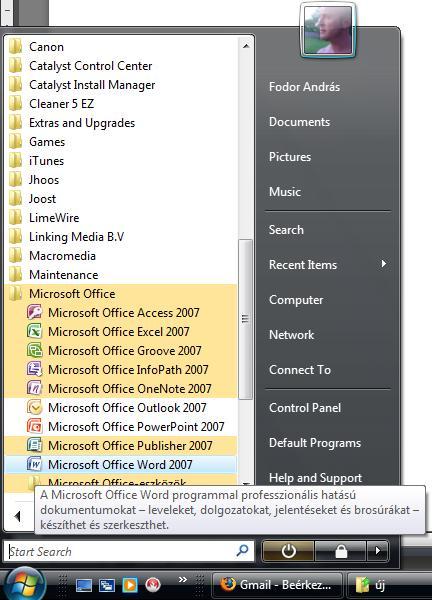The image size is (432, 600).
Task: Click the Back arrow in programs list
Action: (17, 516)
